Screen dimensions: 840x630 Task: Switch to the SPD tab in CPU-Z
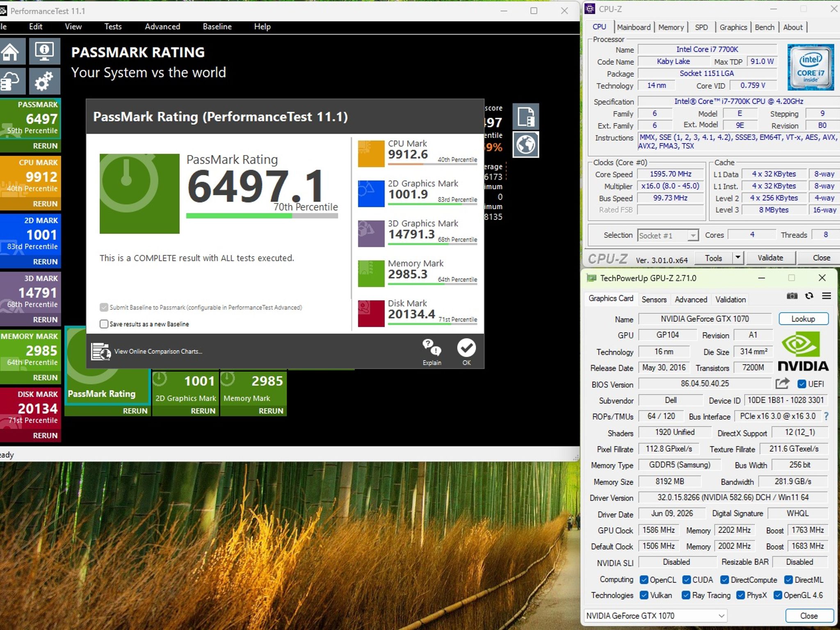(x=701, y=27)
